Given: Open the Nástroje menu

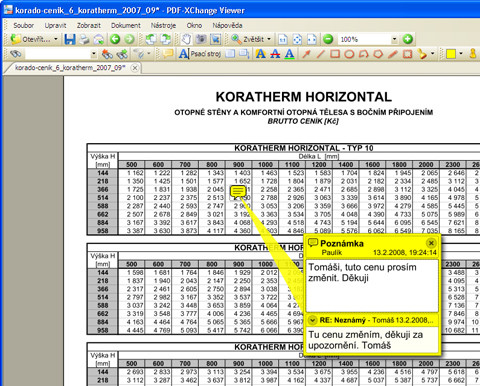Looking at the screenshot, I should click(163, 25).
